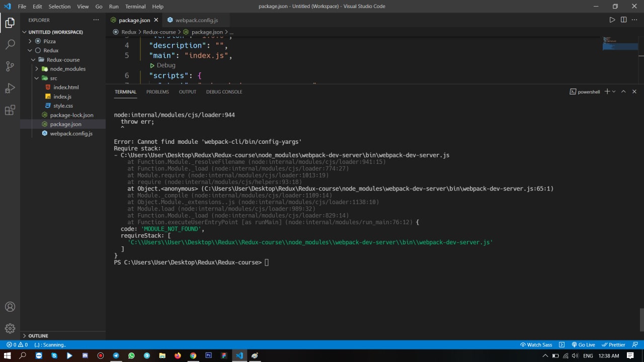Open style.css in the explorer
Screen dimensions: 644x362
point(63,106)
